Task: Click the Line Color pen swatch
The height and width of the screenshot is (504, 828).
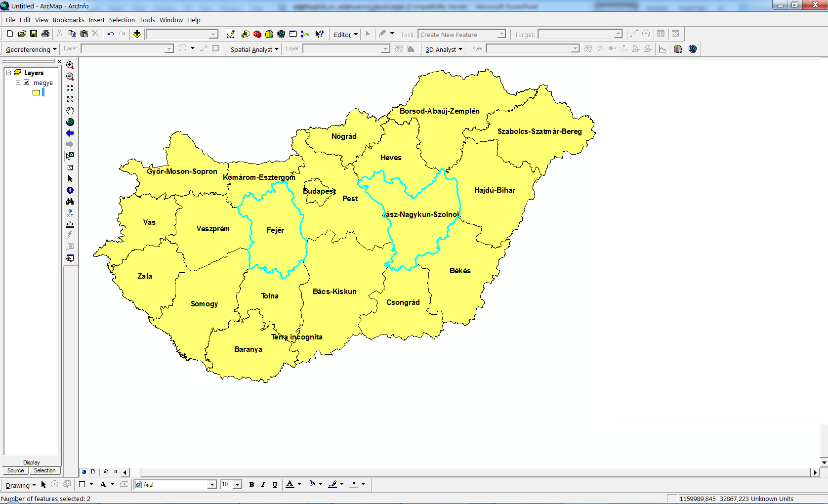Action: click(333, 484)
